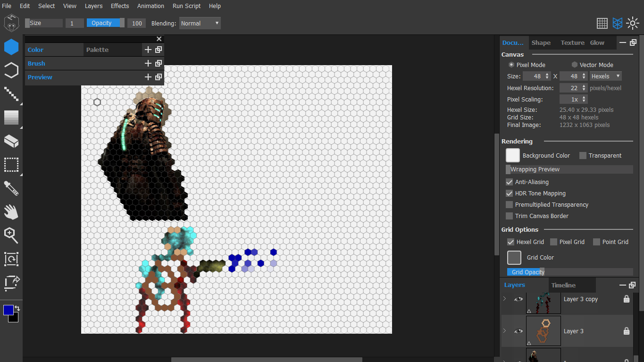Select Vector Mode radio button
This screenshot has height=362, width=644.
(575, 65)
